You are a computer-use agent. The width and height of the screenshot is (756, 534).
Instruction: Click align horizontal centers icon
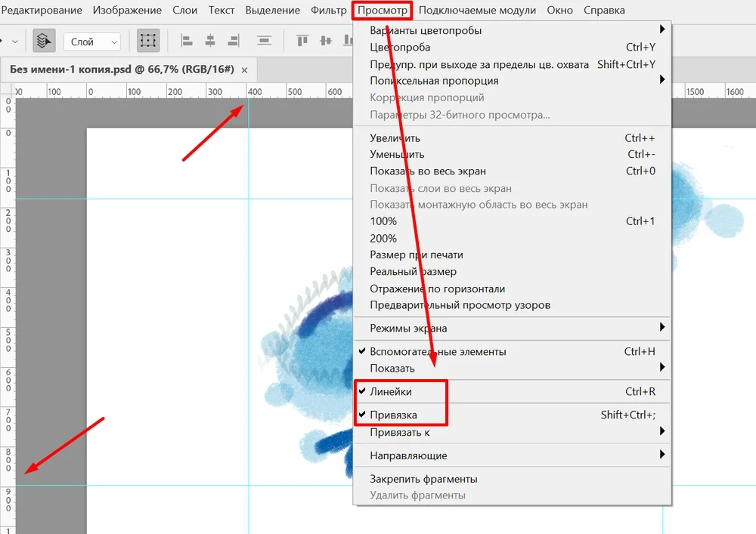[x=210, y=41]
